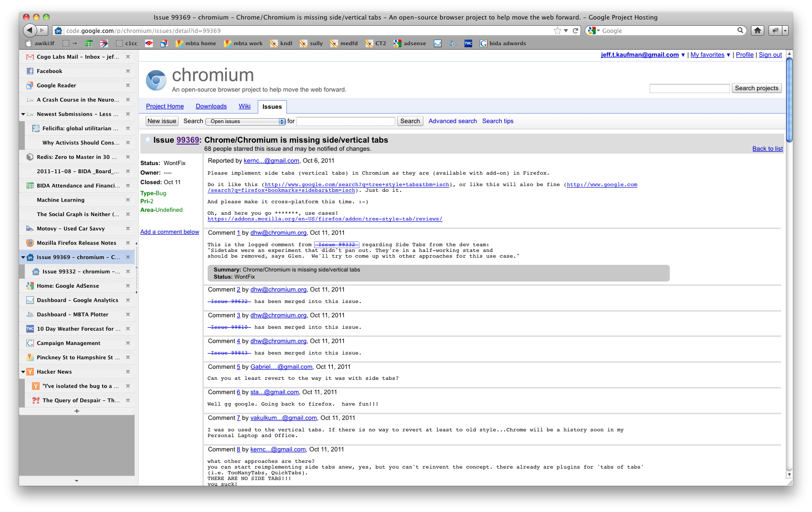Switch to the 'Campaign Management' tab
This screenshot has width=812, height=512.
click(77, 343)
